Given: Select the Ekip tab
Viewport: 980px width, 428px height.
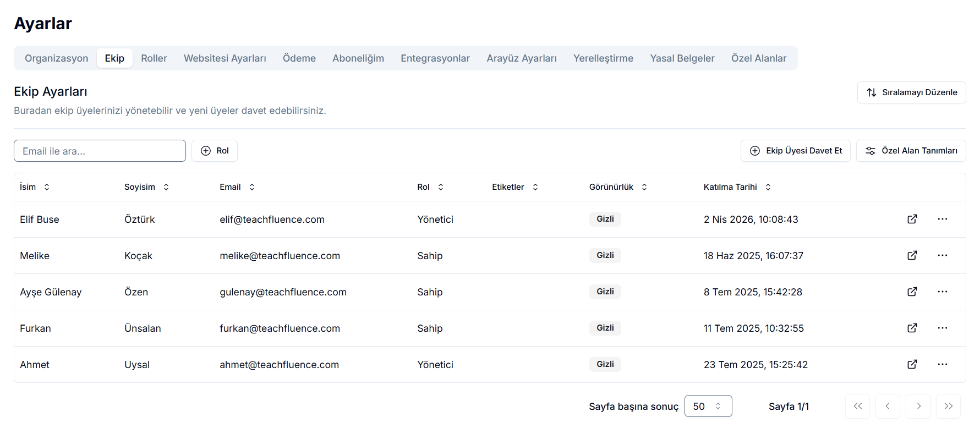Looking at the screenshot, I should [114, 58].
